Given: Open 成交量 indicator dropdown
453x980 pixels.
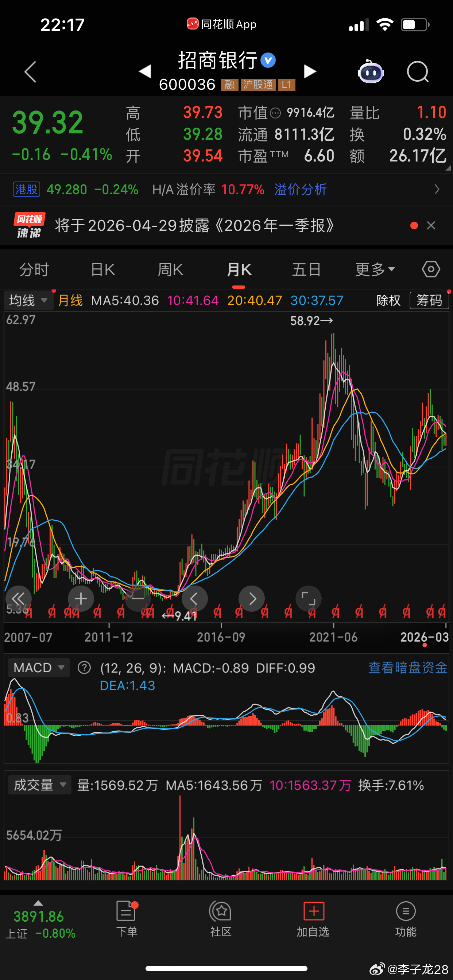Looking at the screenshot, I should tap(40, 785).
